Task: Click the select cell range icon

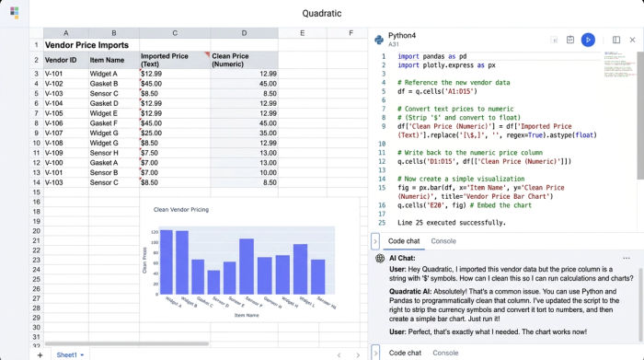Action: tap(554, 40)
